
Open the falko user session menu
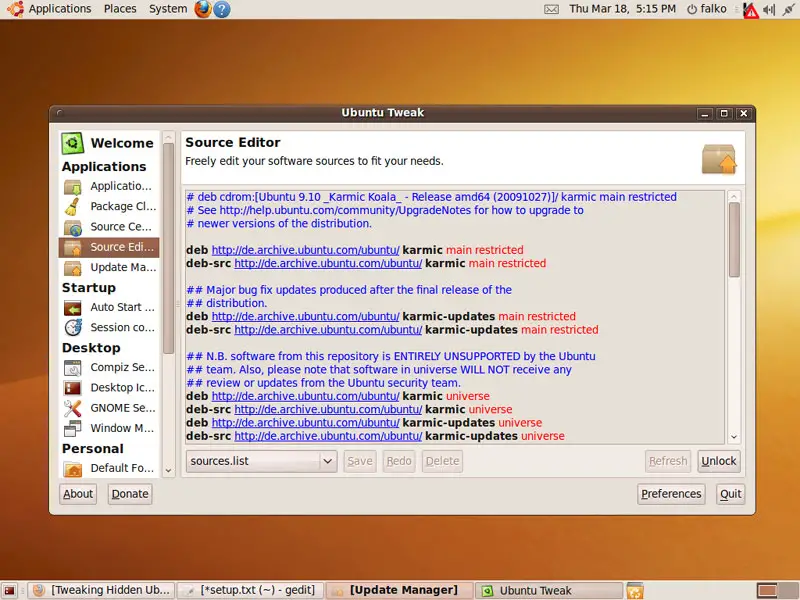[707, 9]
